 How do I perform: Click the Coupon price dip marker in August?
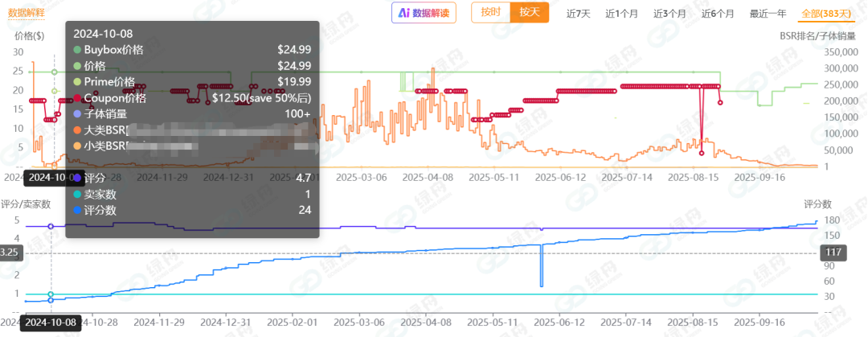702,153
